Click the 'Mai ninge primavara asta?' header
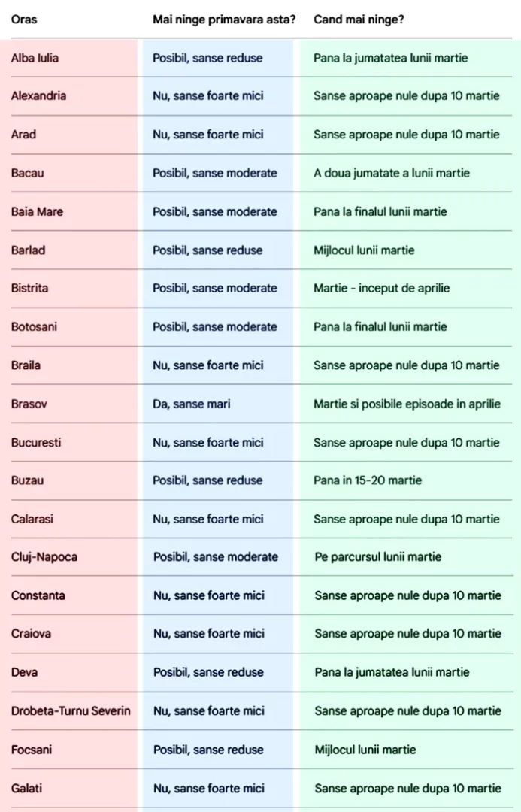521x812 pixels. coord(224,19)
